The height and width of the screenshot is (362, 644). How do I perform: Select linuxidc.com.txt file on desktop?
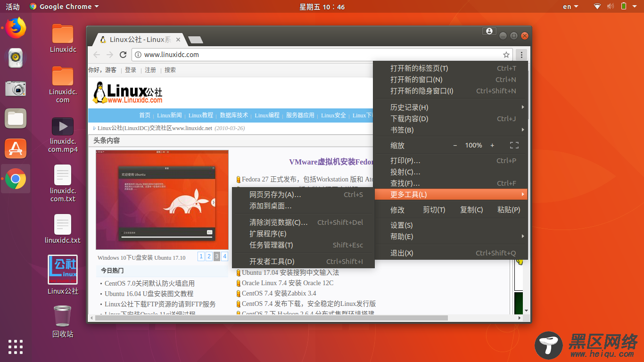[63, 183]
